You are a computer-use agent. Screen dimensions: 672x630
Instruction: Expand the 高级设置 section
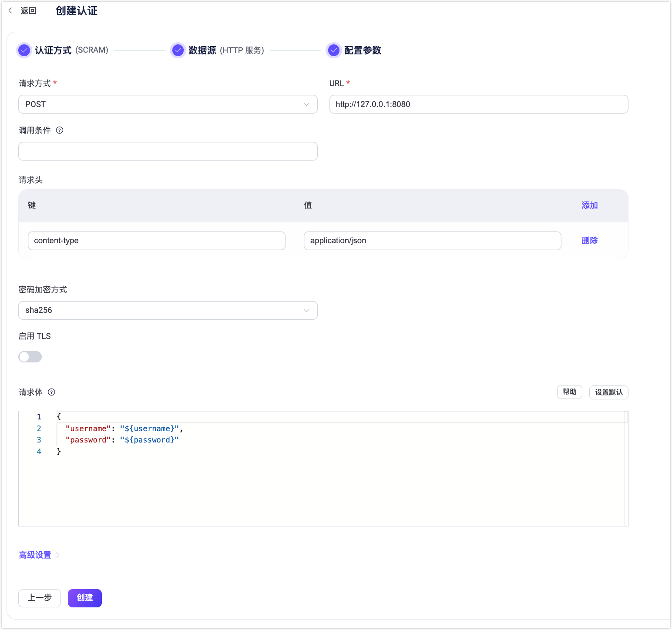[x=35, y=555]
